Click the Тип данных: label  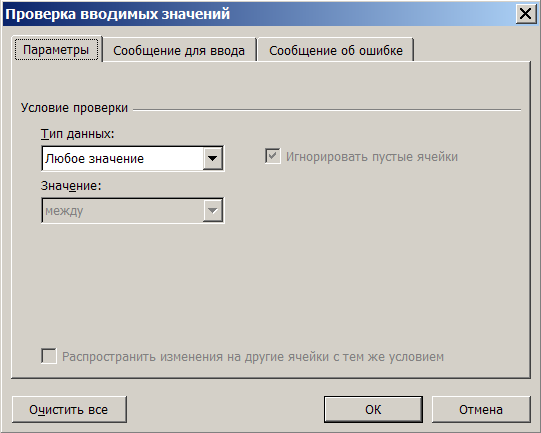tap(77, 134)
